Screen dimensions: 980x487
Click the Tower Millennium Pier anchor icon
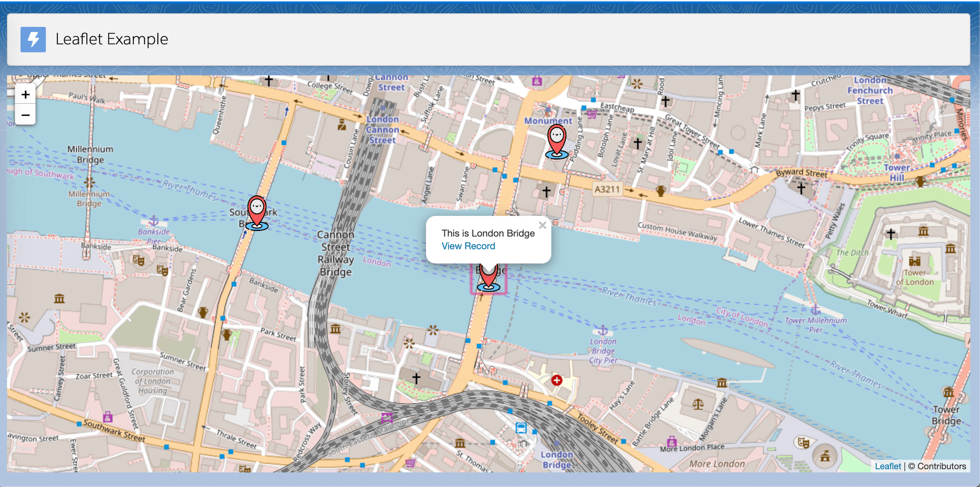coord(815,309)
